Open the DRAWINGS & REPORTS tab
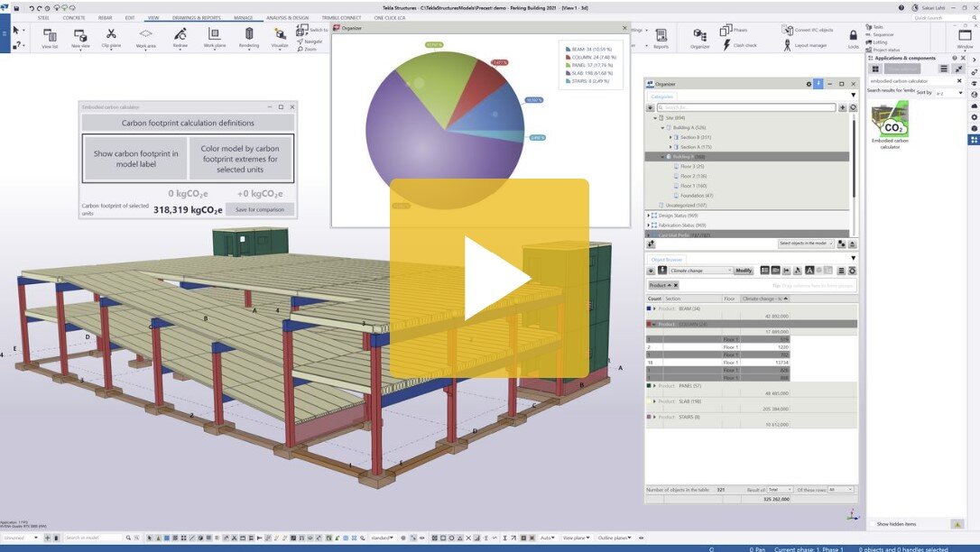980x552 pixels. (198, 17)
